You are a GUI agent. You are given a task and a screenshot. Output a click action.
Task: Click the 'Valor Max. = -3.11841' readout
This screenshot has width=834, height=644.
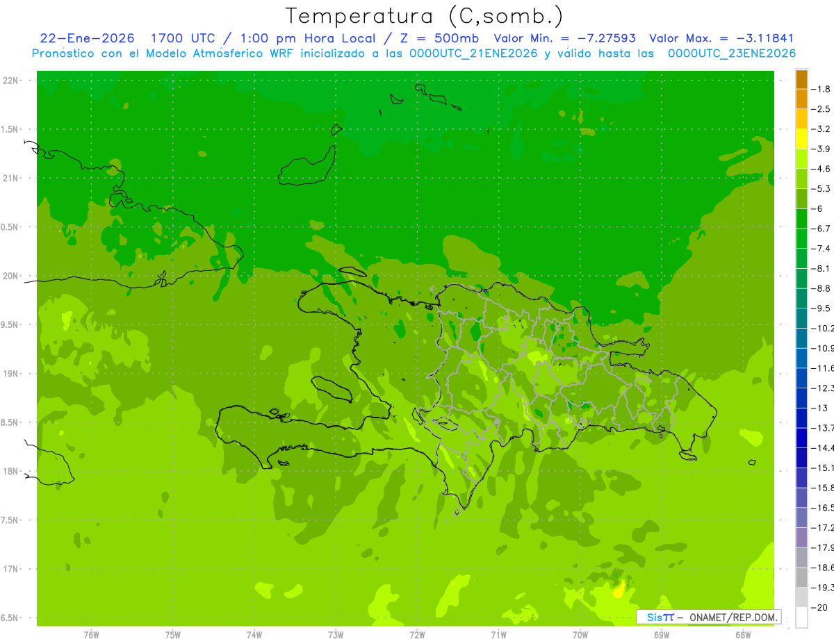pyautogui.click(x=721, y=38)
